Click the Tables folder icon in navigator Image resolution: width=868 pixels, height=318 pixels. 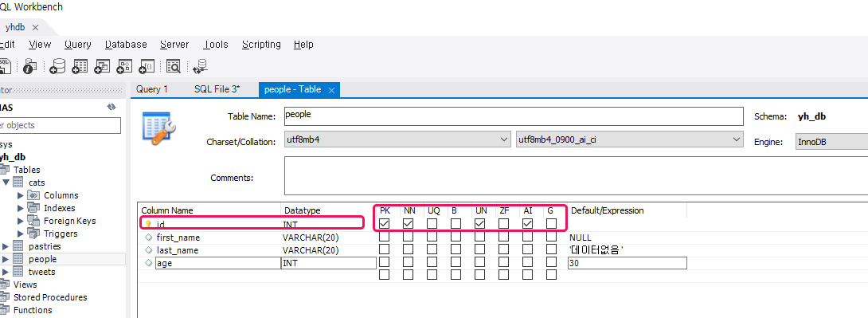pyautogui.click(x=5, y=170)
